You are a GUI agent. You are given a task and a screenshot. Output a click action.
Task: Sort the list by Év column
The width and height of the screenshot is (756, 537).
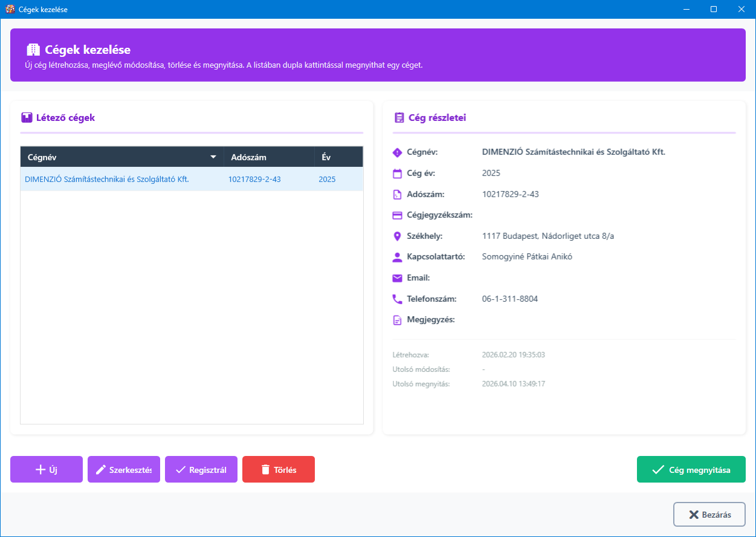pyautogui.click(x=326, y=157)
